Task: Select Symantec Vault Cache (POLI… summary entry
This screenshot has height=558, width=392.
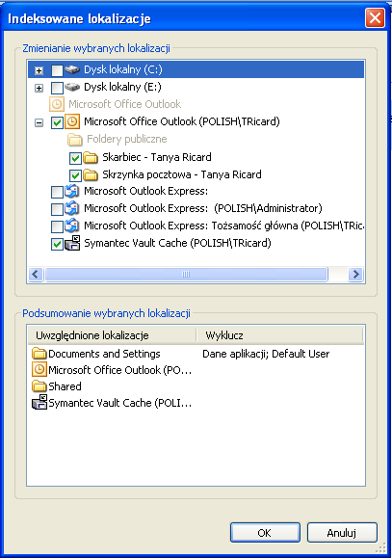Action: pos(119,403)
